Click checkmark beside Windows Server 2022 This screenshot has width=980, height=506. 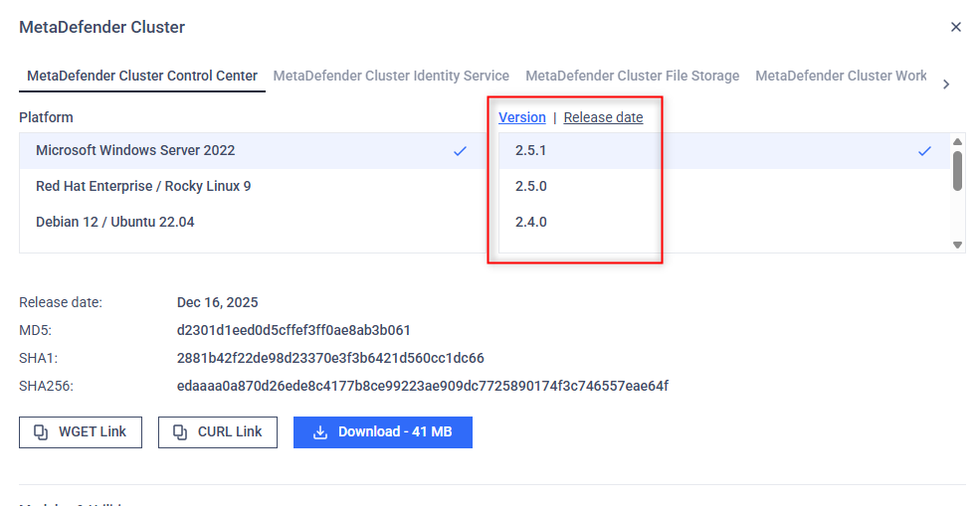[x=460, y=150]
